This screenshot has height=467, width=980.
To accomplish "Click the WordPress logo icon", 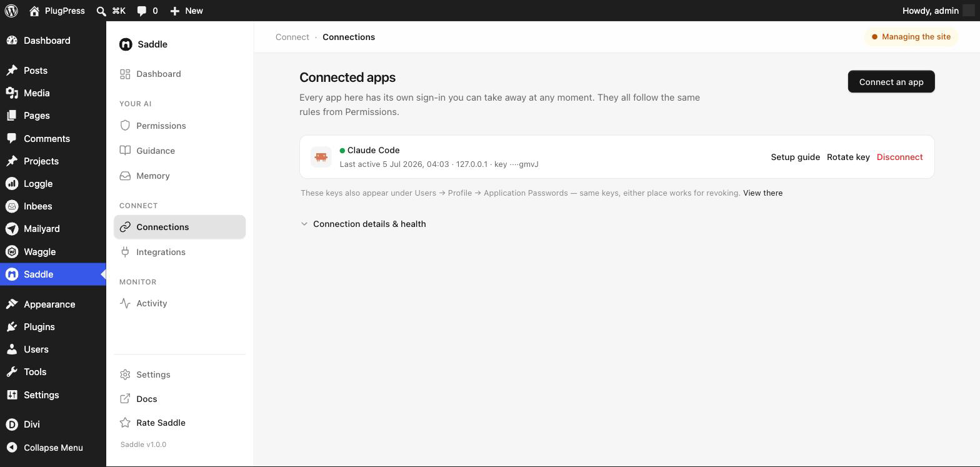I will (11, 11).
